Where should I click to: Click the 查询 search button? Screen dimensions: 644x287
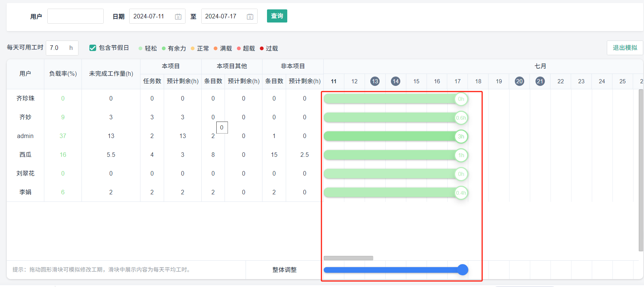click(x=277, y=16)
